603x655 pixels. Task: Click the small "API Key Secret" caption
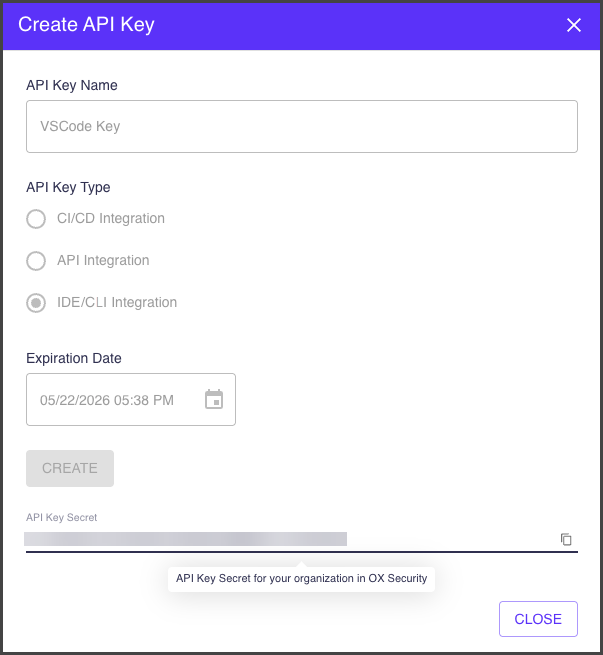click(62, 517)
